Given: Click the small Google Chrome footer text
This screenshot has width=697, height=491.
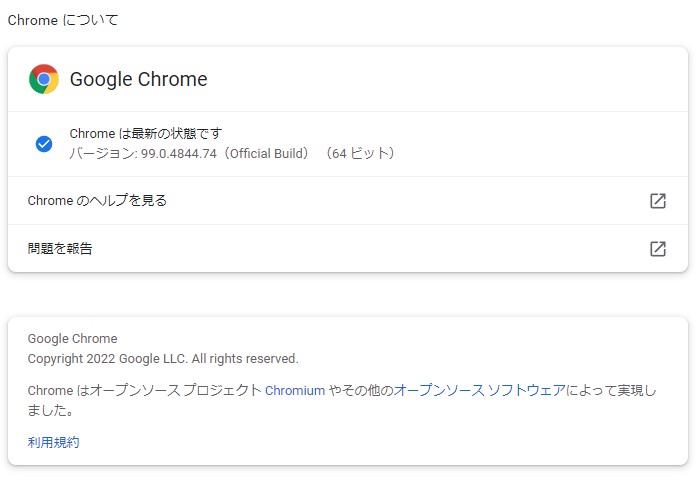Looking at the screenshot, I should coord(72,339).
